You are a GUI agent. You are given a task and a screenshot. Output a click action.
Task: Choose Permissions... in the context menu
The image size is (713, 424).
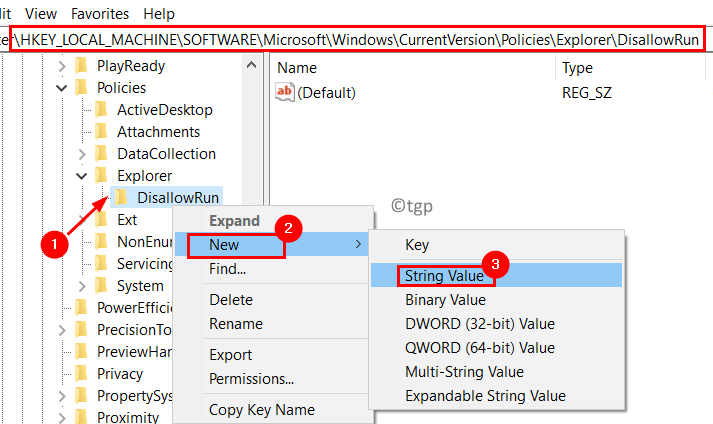[x=273, y=379]
